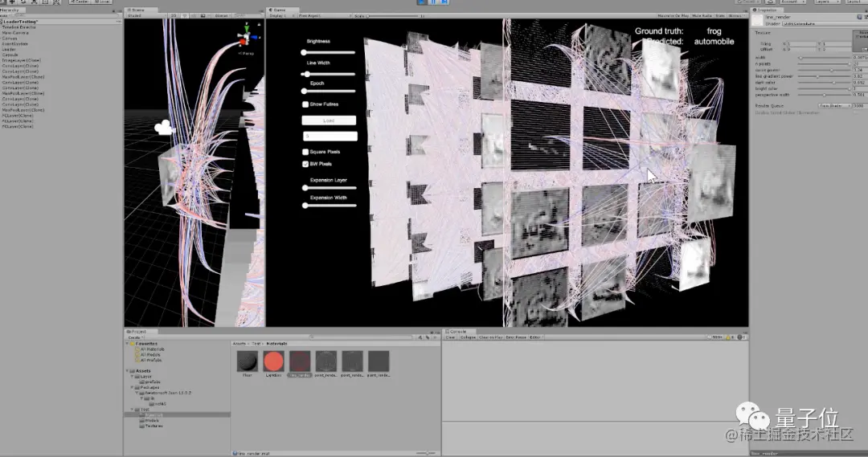Screen dimensions: 868x457
Task: Select Canvas object in Hierarchy
Action: (x=10, y=39)
